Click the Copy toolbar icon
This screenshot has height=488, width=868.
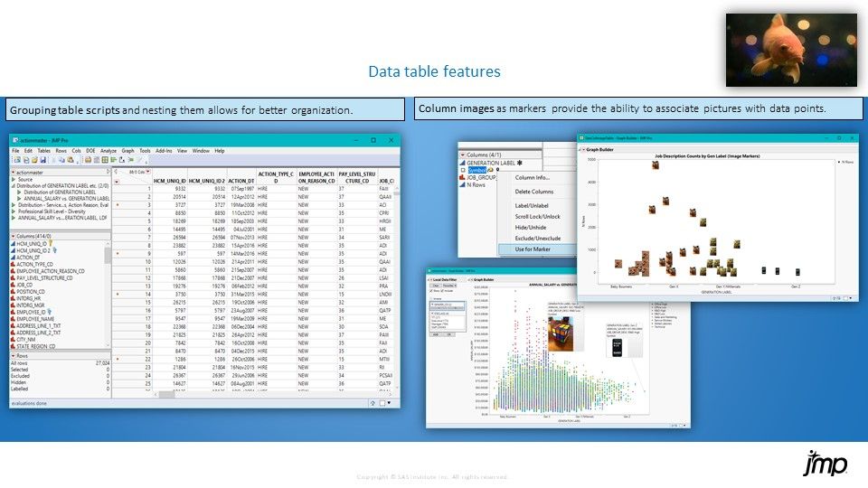coord(61,160)
